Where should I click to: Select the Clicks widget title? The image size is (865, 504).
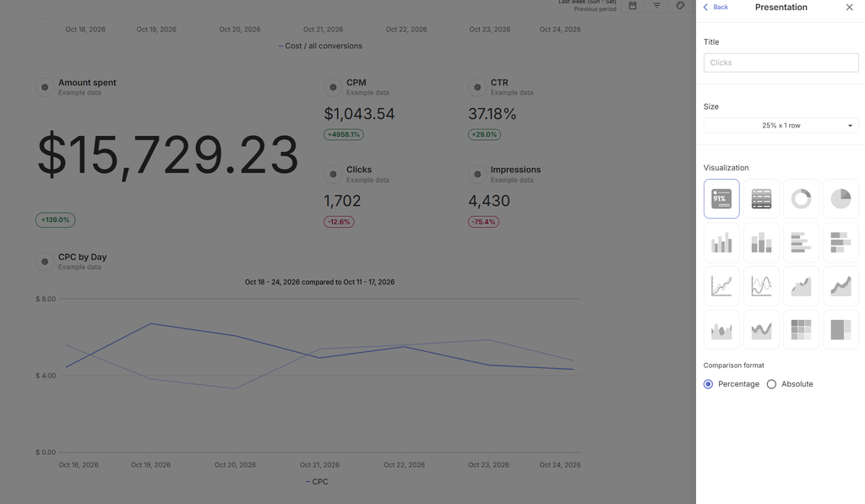(359, 170)
